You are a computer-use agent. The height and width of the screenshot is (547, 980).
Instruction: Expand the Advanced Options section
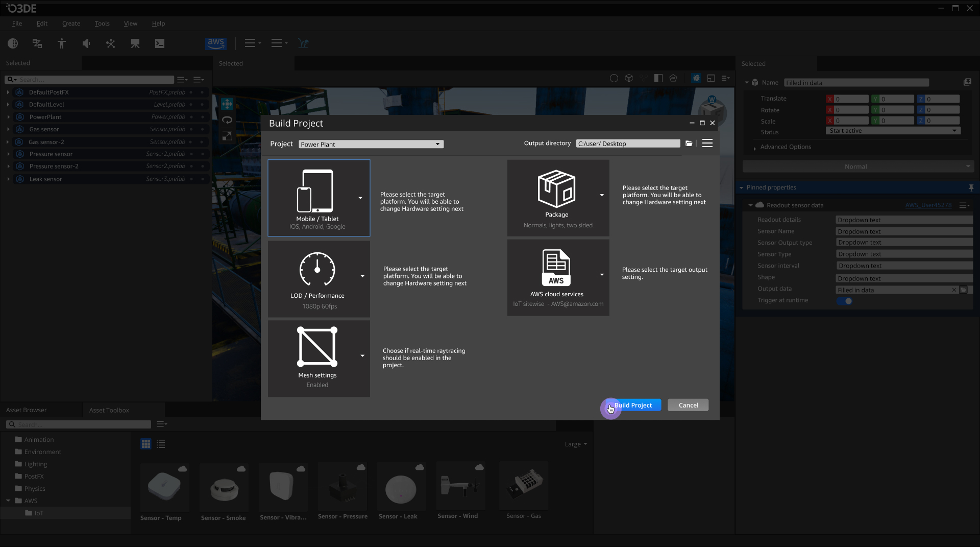click(x=786, y=147)
